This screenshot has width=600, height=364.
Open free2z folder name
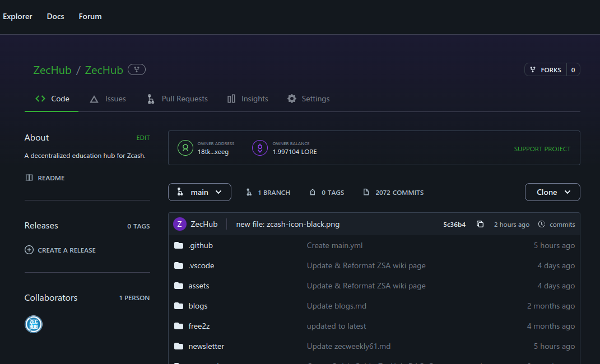pyautogui.click(x=199, y=326)
